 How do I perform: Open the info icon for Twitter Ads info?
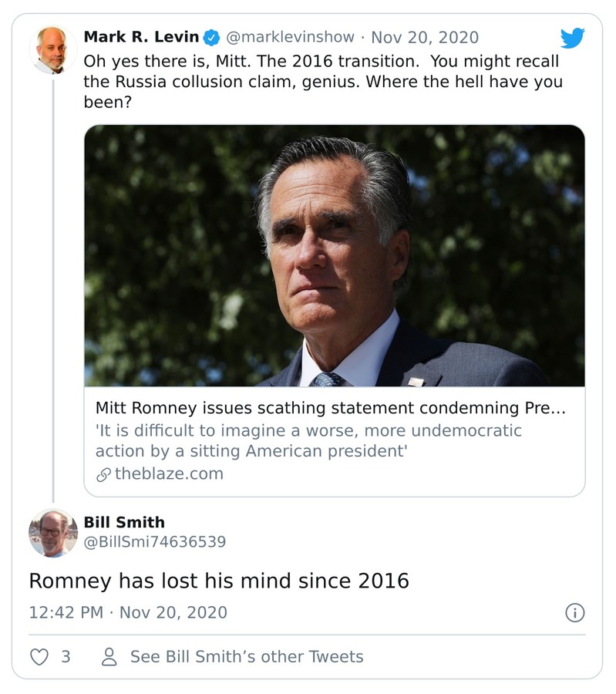coord(574,613)
